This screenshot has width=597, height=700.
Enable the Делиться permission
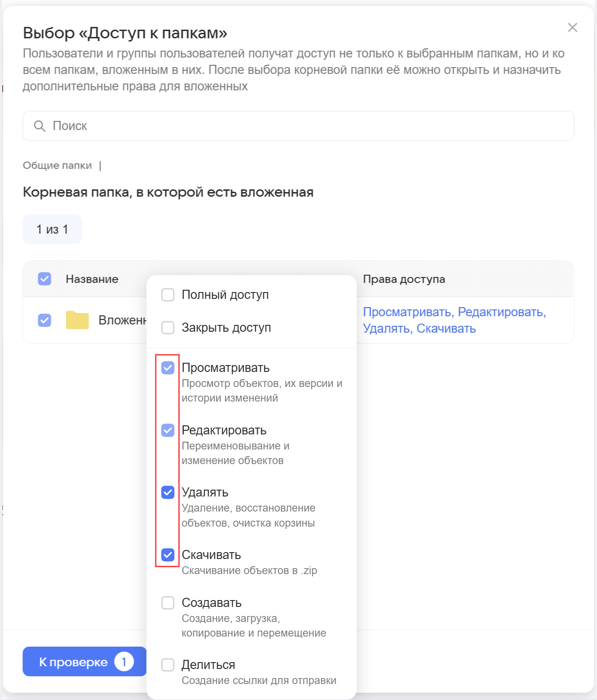[x=168, y=665]
